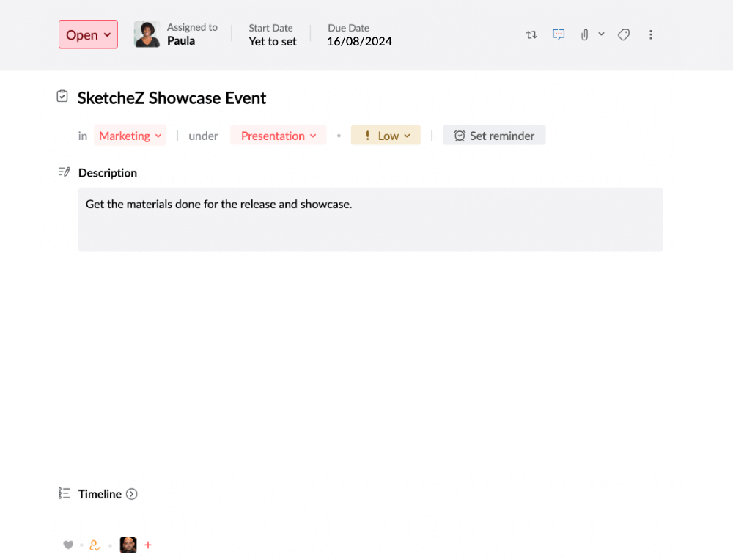Open the comments panel icon
This screenshot has height=560, width=733.
[x=559, y=34]
